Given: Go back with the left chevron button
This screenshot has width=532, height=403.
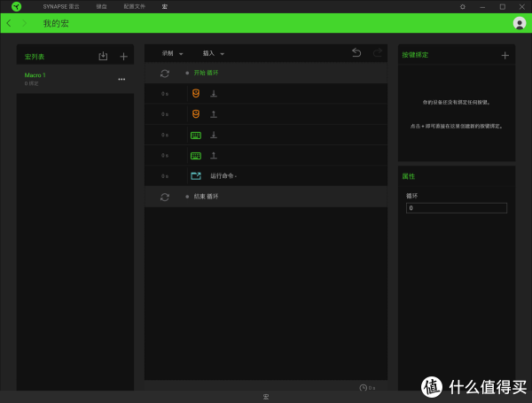Looking at the screenshot, I should pyautogui.click(x=9, y=23).
